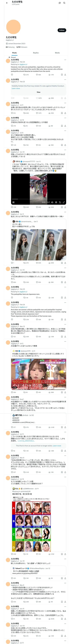Open the Learn more link on visibility notice
Screen dimensions: 72x644
click(x=16, y=88)
